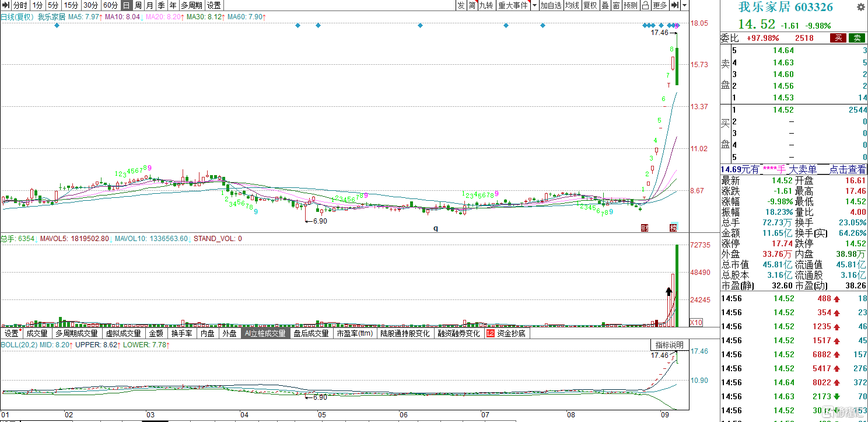Toggle the 九转 indicator on chart
This screenshot has width=868, height=422.
coord(486,5)
